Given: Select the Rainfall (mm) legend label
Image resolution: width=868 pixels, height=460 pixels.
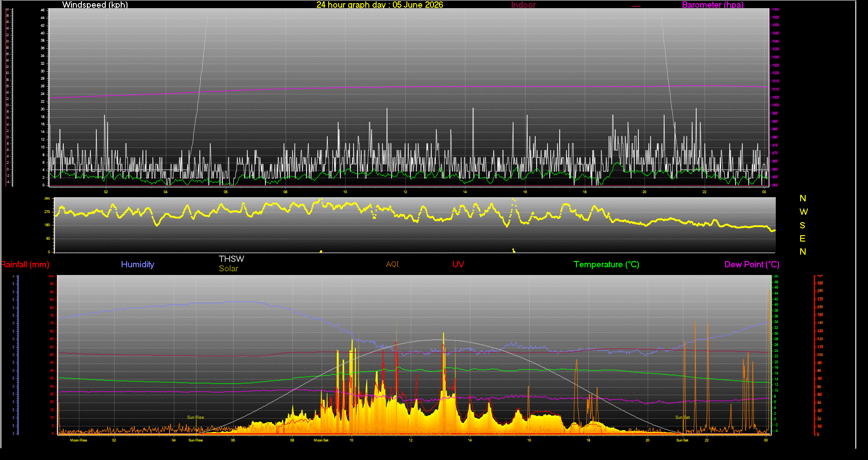Looking at the screenshot, I should [x=25, y=265].
